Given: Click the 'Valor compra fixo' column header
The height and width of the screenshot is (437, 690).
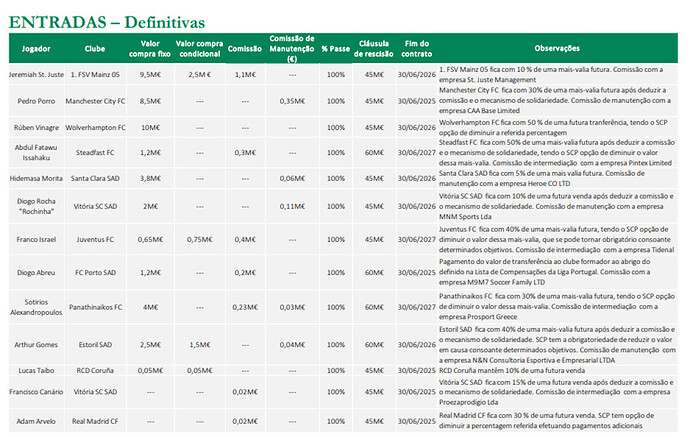Looking at the screenshot, I should (150, 48).
